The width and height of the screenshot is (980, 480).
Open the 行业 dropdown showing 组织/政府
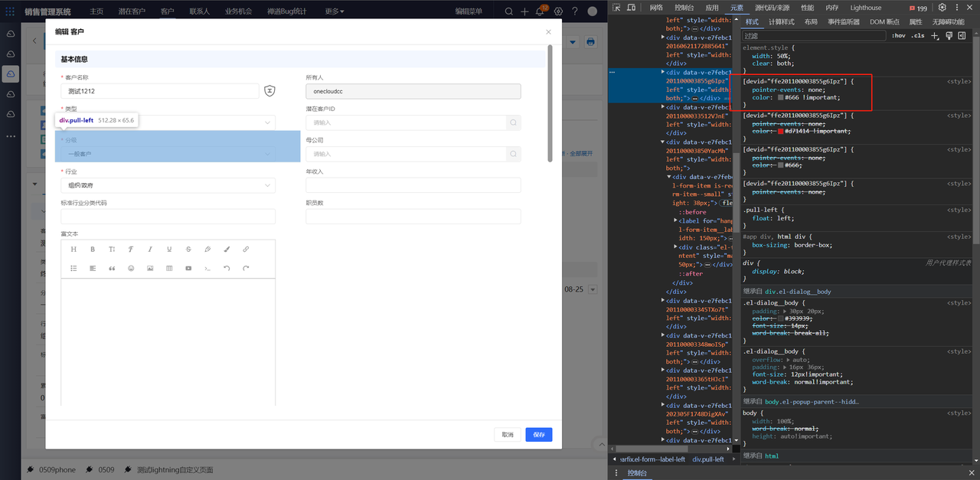pyautogui.click(x=168, y=185)
